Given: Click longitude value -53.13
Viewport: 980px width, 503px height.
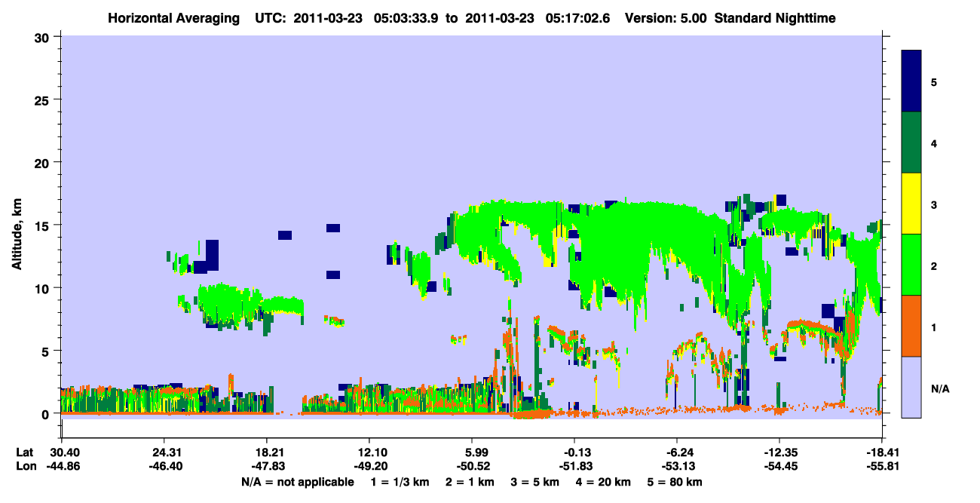Looking at the screenshot, I should 677,467.
